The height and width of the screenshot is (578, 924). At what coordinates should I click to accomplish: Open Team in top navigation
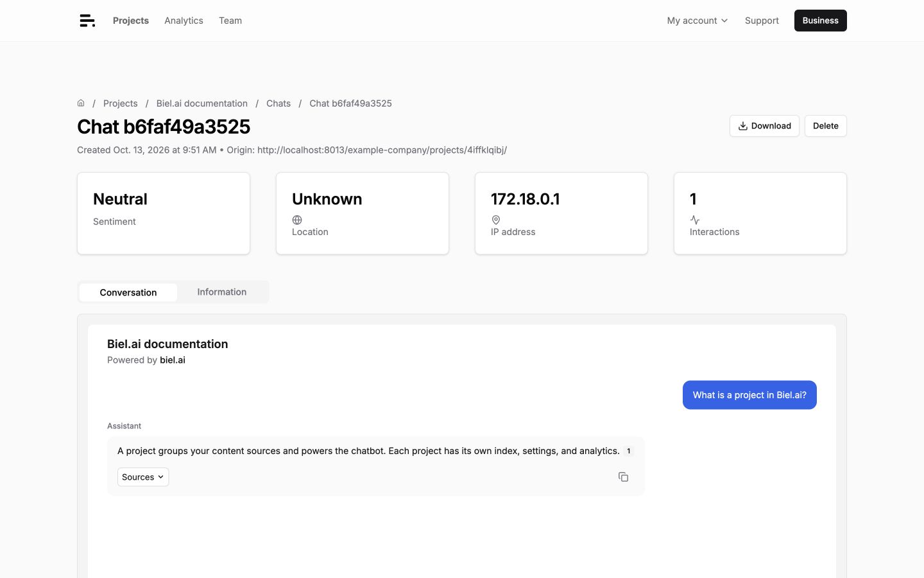tap(230, 21)
